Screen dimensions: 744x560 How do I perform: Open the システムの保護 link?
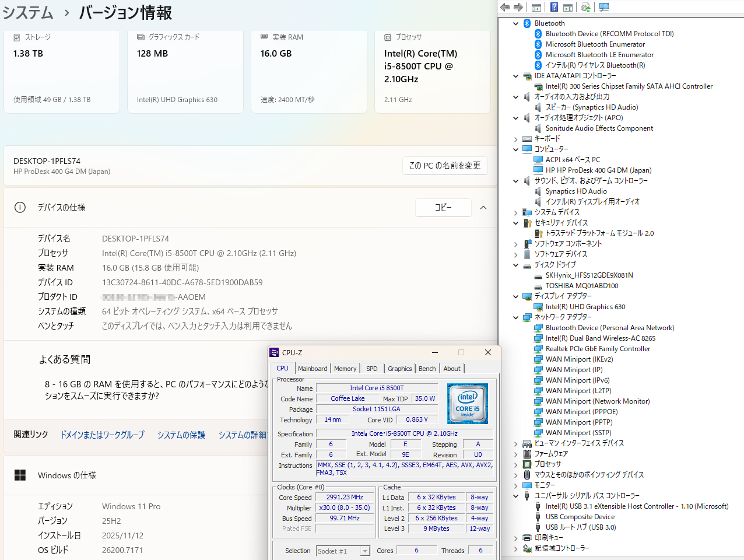[181, 435]
